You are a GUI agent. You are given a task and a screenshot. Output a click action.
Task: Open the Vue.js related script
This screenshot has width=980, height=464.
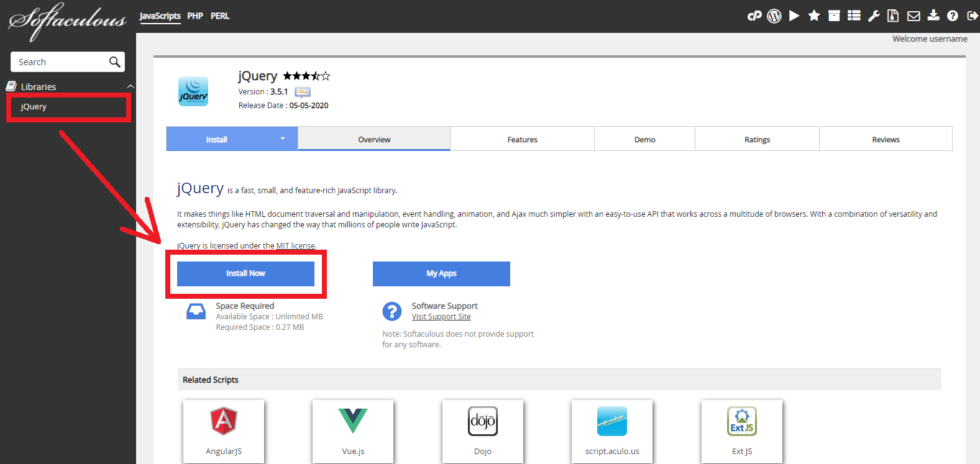pos(353,431)
